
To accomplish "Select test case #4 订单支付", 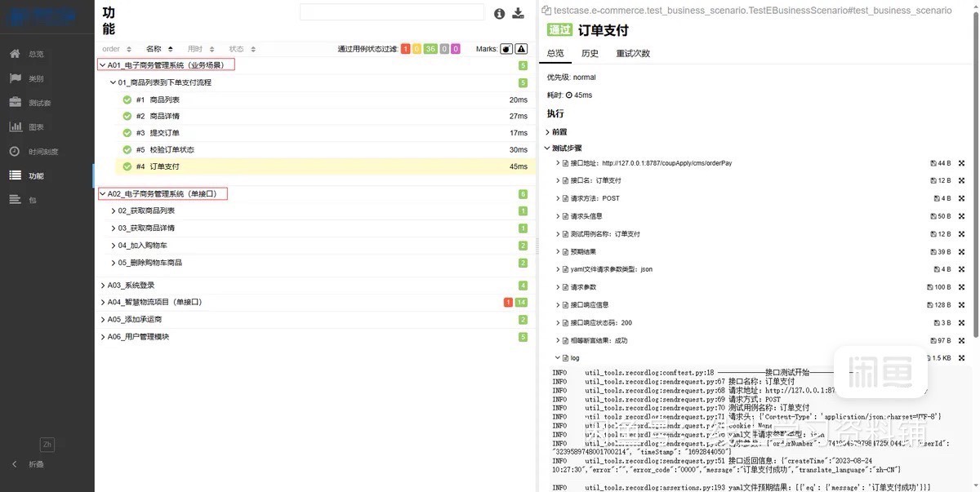I will (x=323, y=166).
